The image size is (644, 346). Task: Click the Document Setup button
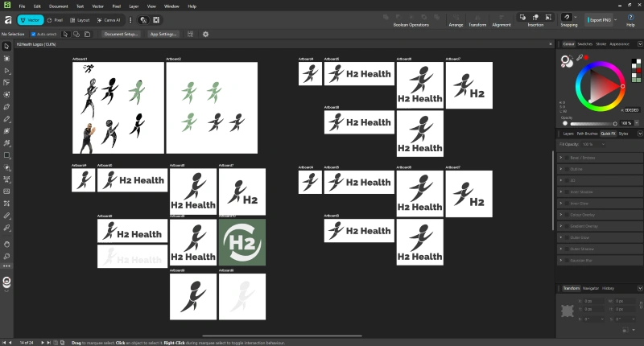(x=122, y=34)
